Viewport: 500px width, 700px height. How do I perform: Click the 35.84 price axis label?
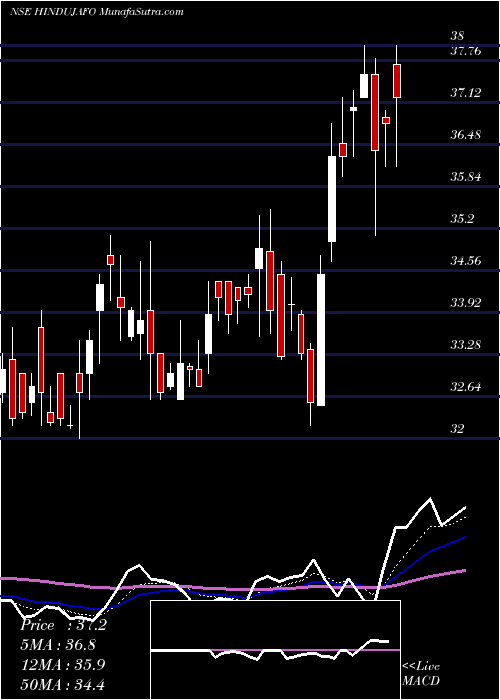pyautogui.click(x=465, y=177)
